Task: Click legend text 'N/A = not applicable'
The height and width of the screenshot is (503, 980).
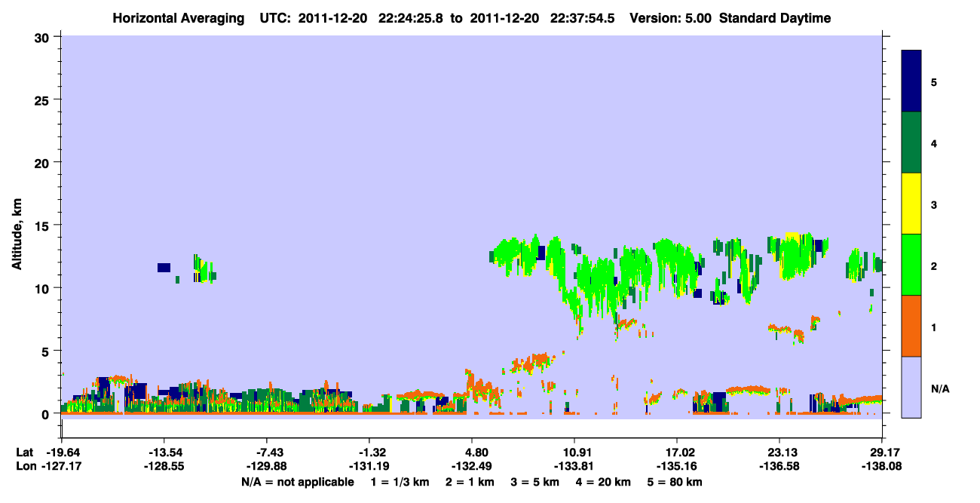Action: [x=298, y=482]
